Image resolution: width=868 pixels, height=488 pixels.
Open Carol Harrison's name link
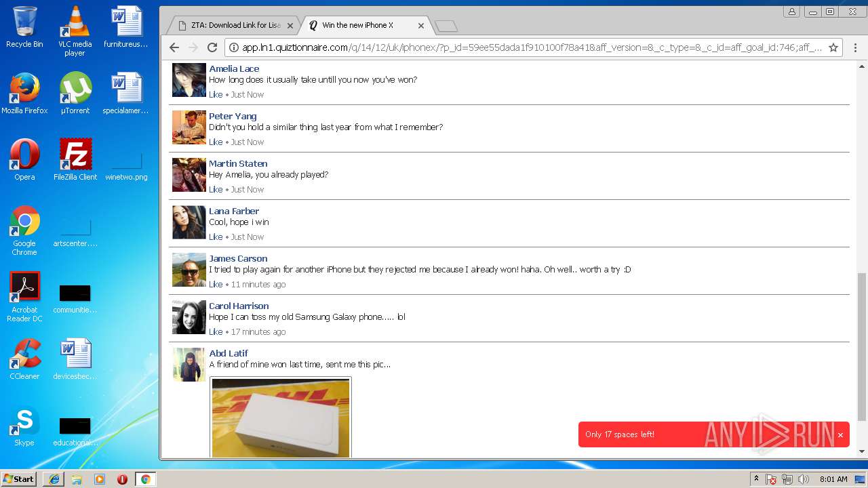239,306
